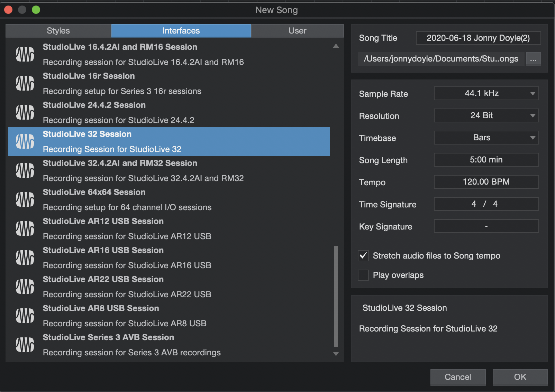Viewport: 555px width, 392px height.
Task: Click the PreSonus icon for StudioLive 32.4.2AI Session
Action: point(25,171)
